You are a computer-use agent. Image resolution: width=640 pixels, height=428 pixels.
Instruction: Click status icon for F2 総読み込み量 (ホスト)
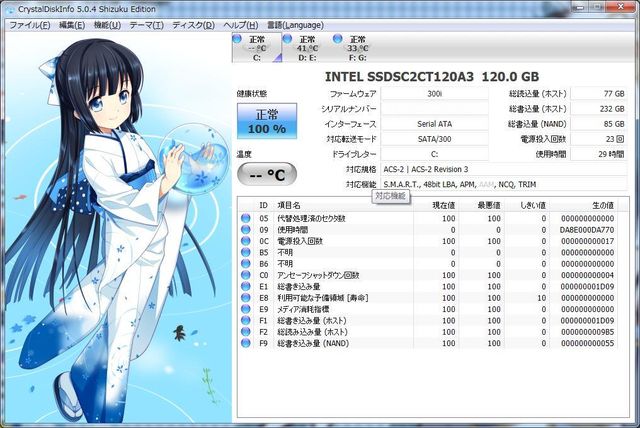245,332
